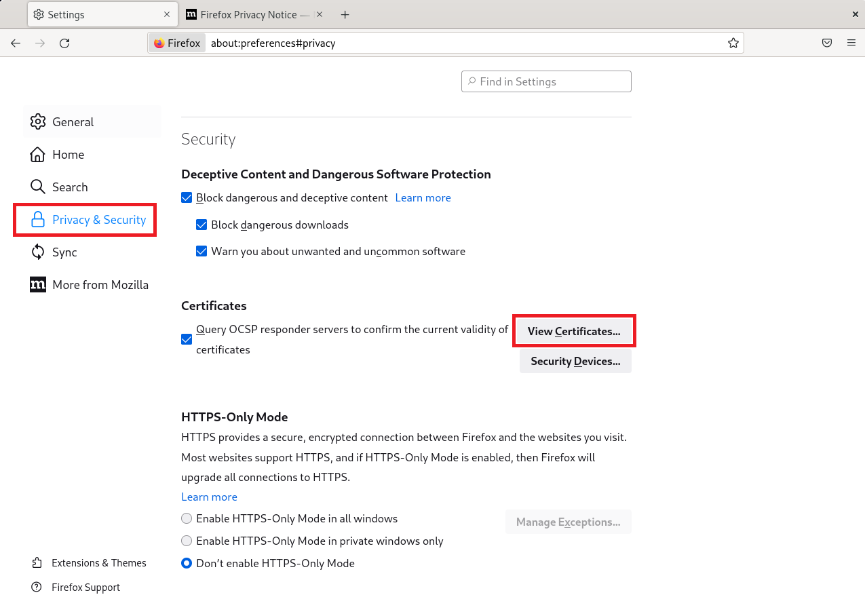Click the back navigation arrow
The height and width of the screenshot is (616, 865).
[x=16, y=43]
